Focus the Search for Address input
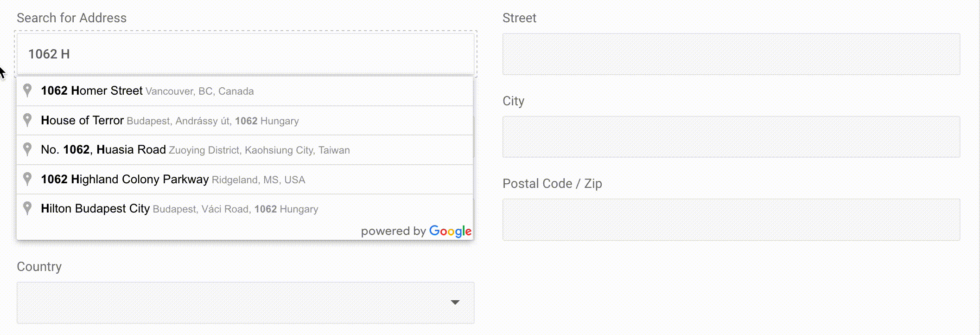This screenshot has width=980, height=335. 245,54
